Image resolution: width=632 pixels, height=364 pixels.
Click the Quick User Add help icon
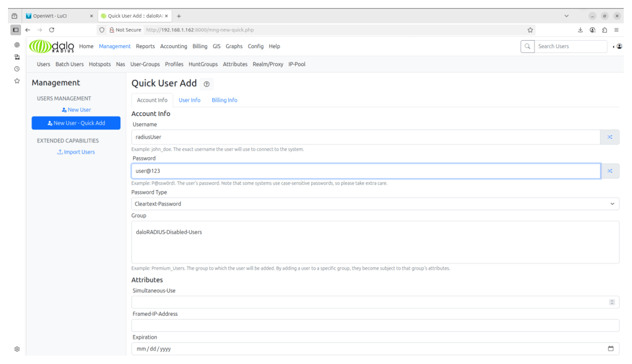pyautogui.click(x=207, y=84)
